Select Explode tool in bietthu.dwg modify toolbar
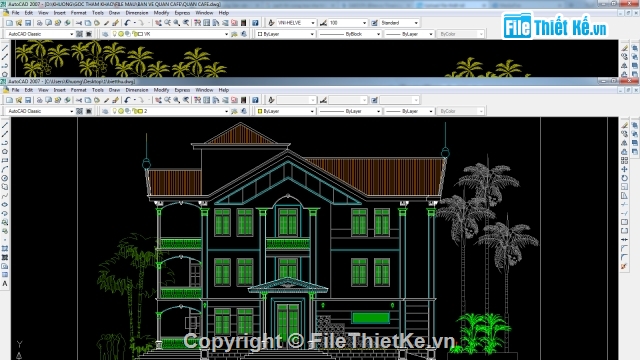The image size is (640, 360). 624,266
